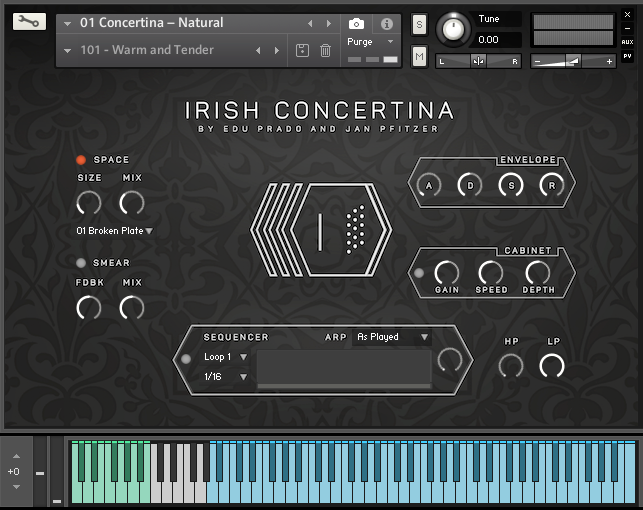Open the Loop 1 sequencer dropdown
This screenshot has height=510, width=643.
click(x=225, y=357)
